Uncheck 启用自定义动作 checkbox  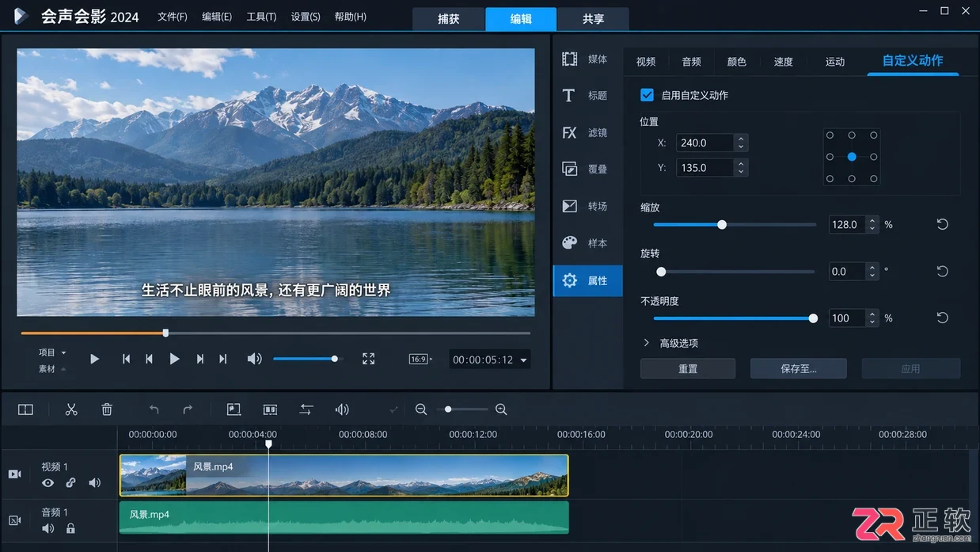point(647,94)
